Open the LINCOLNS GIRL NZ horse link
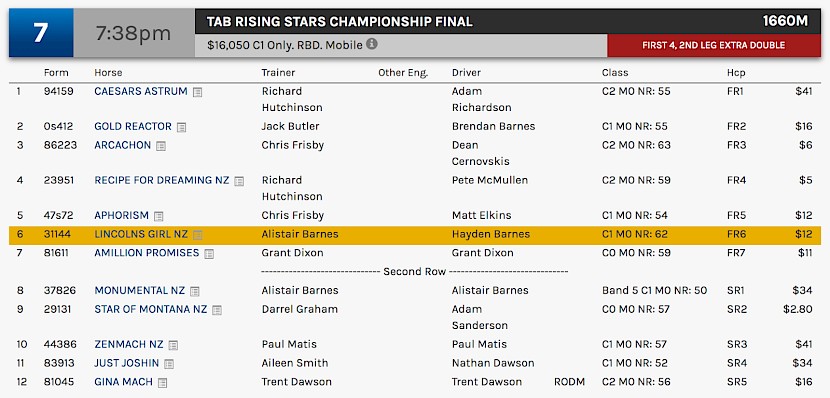This screenshot has height=398, width=830. click(141, 234)
